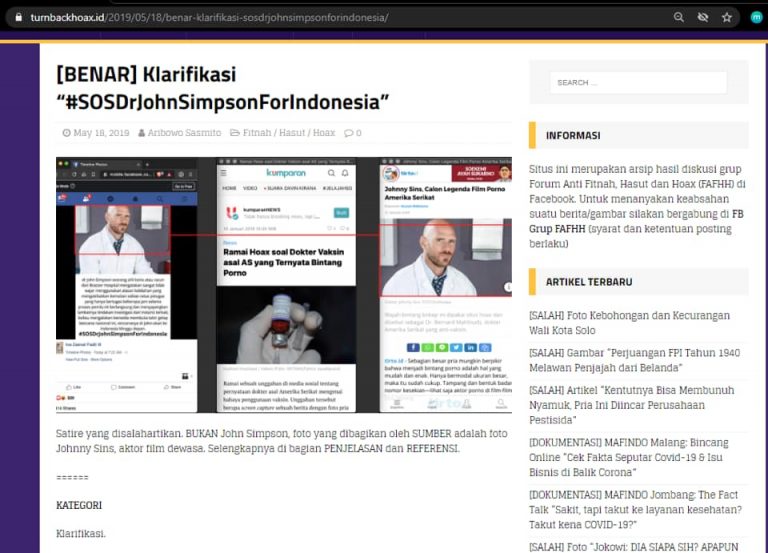This screenshot has height=553, width=768.
Task: Focus the sidebar SEARCH field
Action: [638, 82]
